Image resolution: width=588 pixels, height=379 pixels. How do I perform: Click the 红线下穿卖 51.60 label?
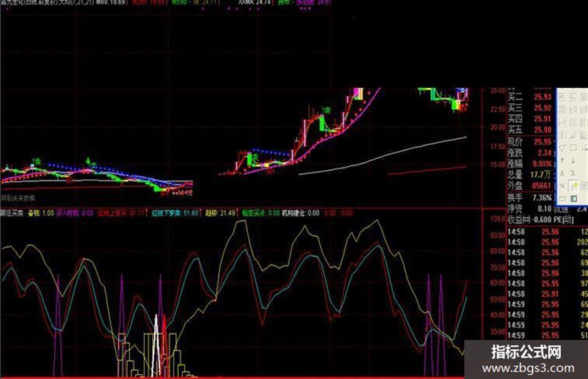click(175, 213)
